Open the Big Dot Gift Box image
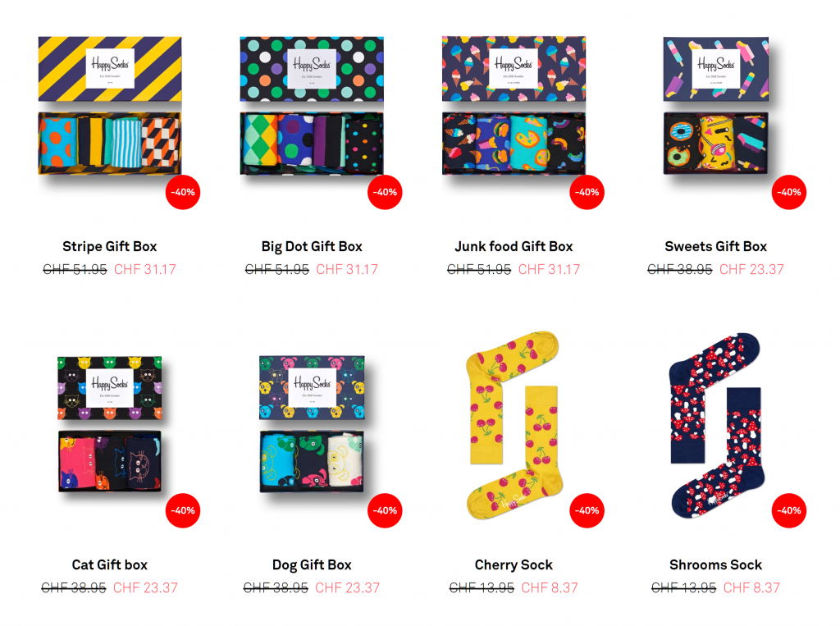Image resolution: width=840 pixels, height=626 pixels. point(312,106)
